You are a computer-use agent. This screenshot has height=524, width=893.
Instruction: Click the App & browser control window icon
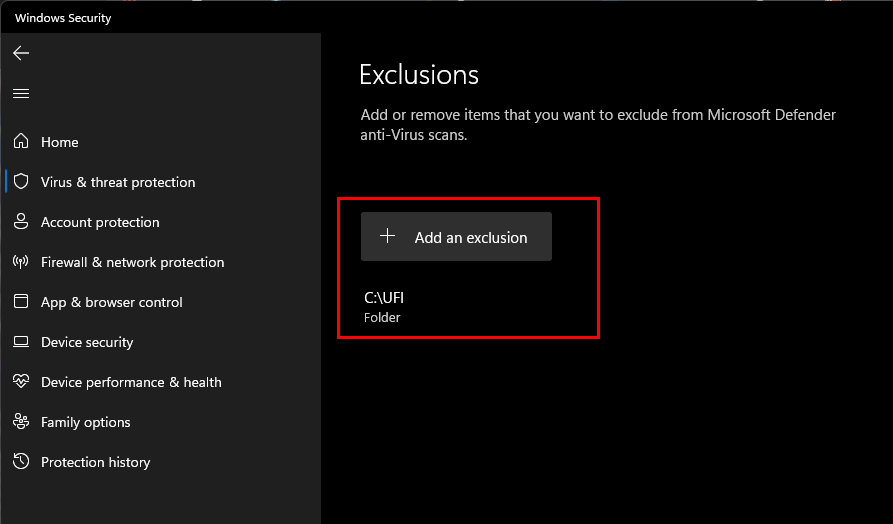tap(21, 301)
